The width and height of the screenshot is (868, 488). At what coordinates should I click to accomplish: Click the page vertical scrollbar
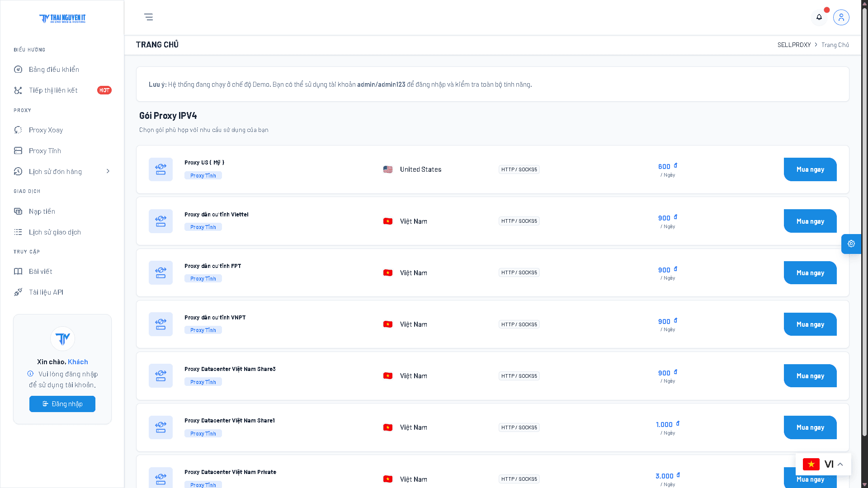click(x=864, y=244)
